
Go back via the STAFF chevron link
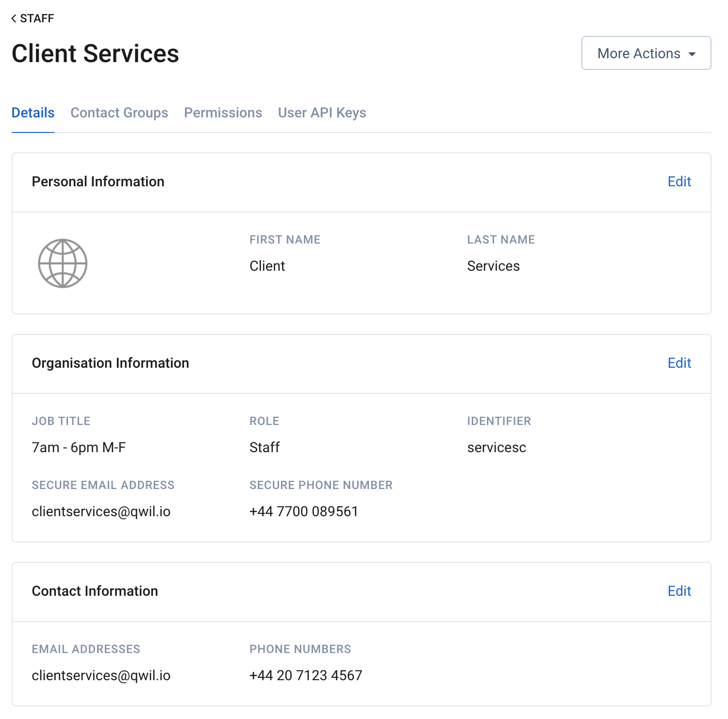(x=33, y=18)
